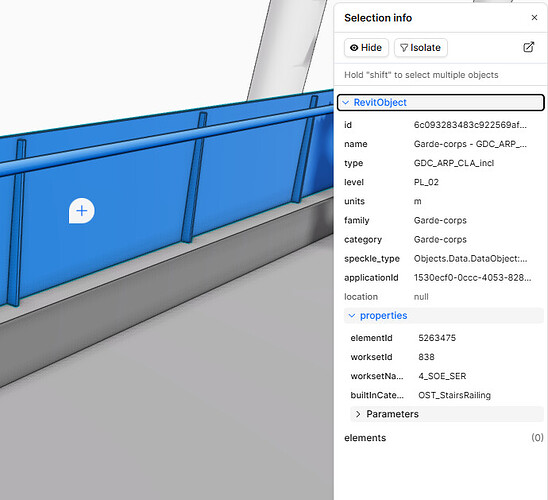Select the truncated id value

tap(470, 125)
